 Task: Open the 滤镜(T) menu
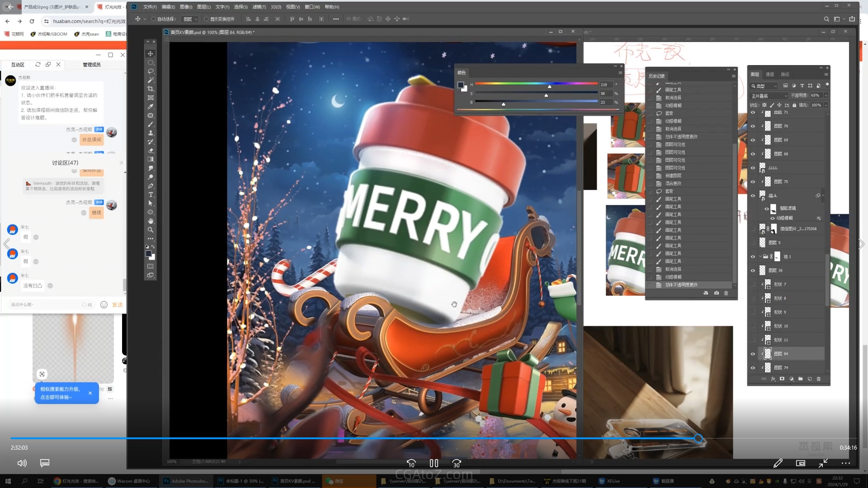(x=259, y=7)
